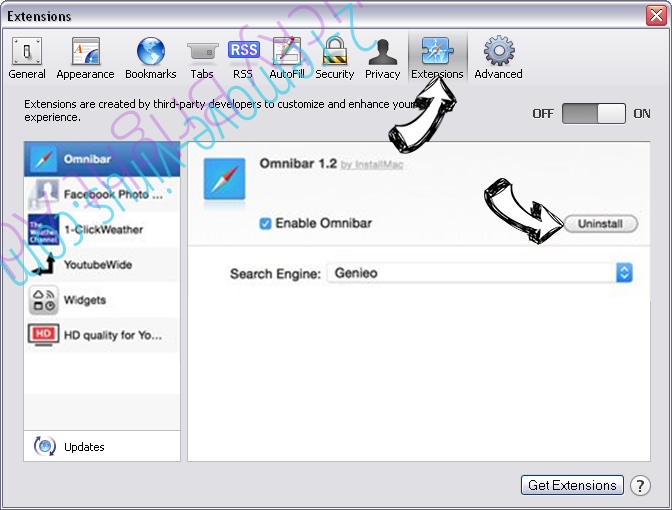Toggle the Enable Omnibar checkbox

pyautogui.click(x=265, y=223)
